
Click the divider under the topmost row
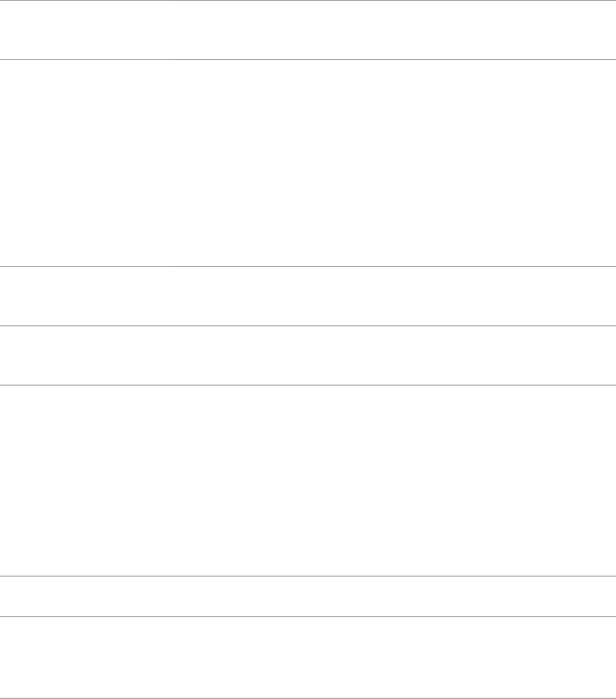pyautogui.click(x=308, y=59)
